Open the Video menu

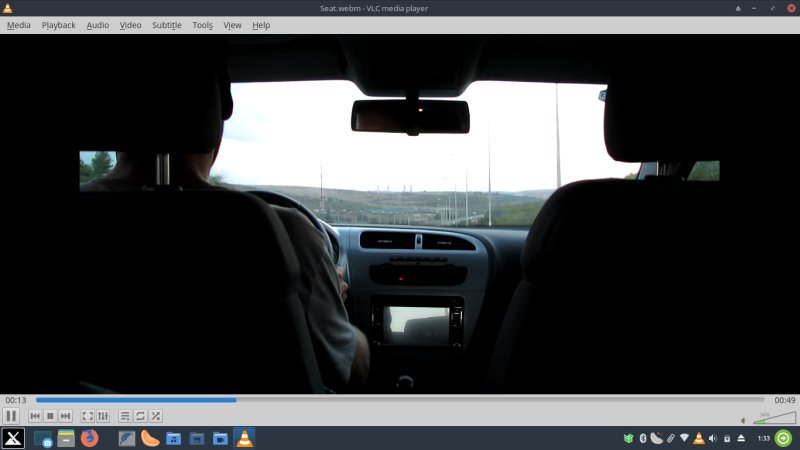[130, 25]
